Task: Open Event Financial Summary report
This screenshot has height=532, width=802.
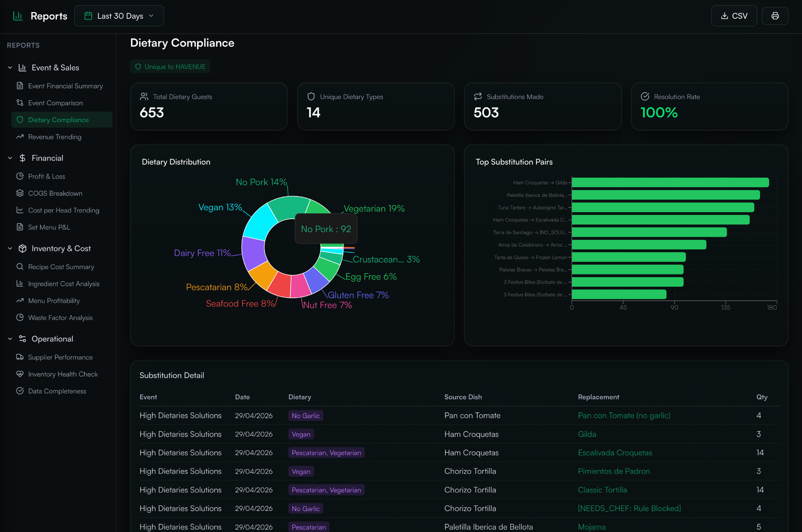Action: (x=62, y=86)
